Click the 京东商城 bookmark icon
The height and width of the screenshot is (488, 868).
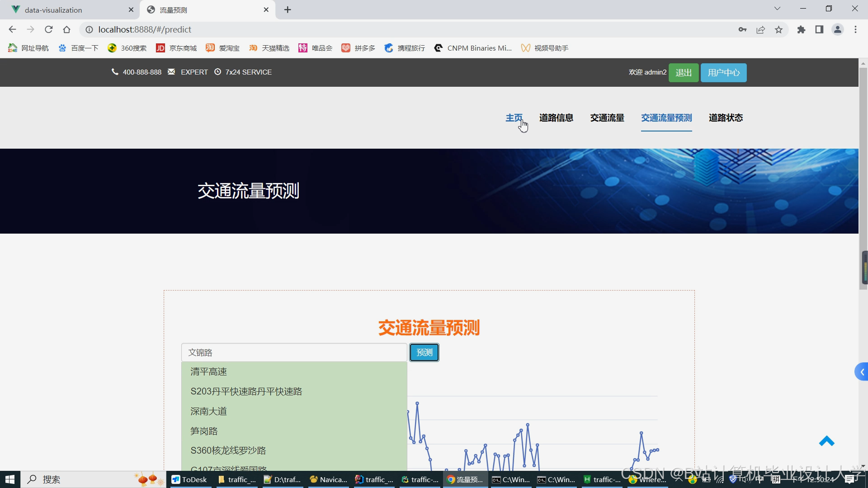[x=160, y=48]
